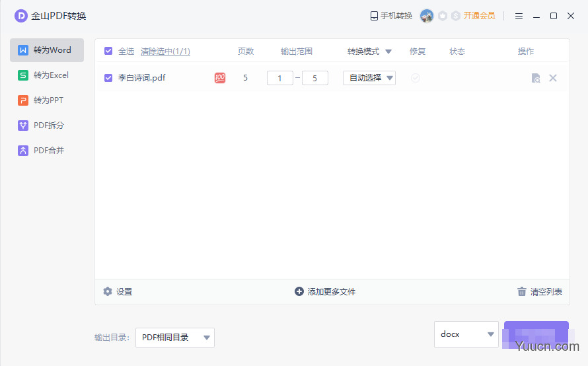The width and height of the screenshot is (588, 366).
Task: Click the 修复 column header
Action: coord(418,52)
